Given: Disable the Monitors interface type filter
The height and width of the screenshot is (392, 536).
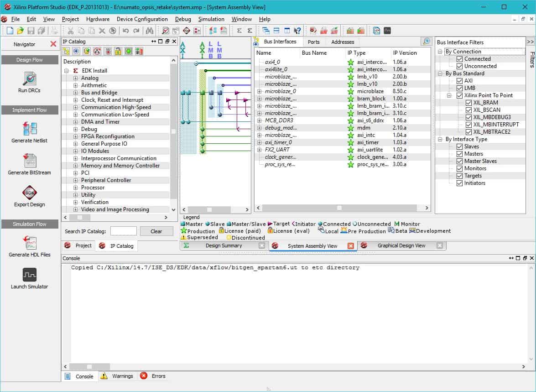Looking at the screenshot, I should pos(459,168).
